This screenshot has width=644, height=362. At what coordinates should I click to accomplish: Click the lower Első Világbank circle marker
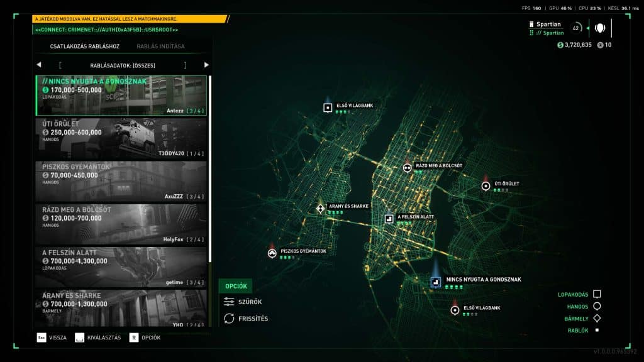(455, 310)
